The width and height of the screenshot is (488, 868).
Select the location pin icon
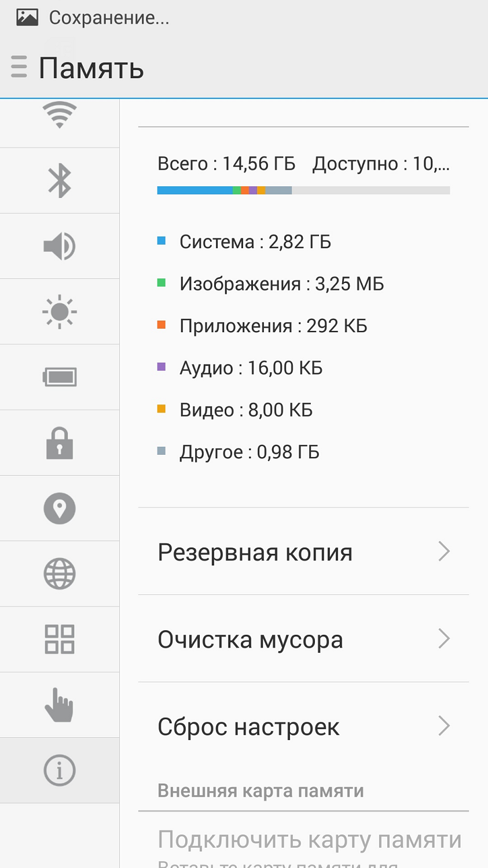tap(60, 509)
